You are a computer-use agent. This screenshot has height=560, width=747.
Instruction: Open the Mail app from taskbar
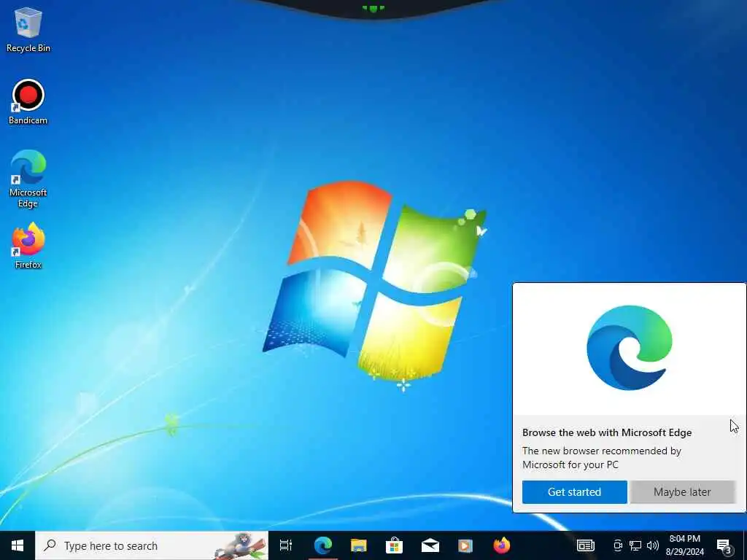430,545
